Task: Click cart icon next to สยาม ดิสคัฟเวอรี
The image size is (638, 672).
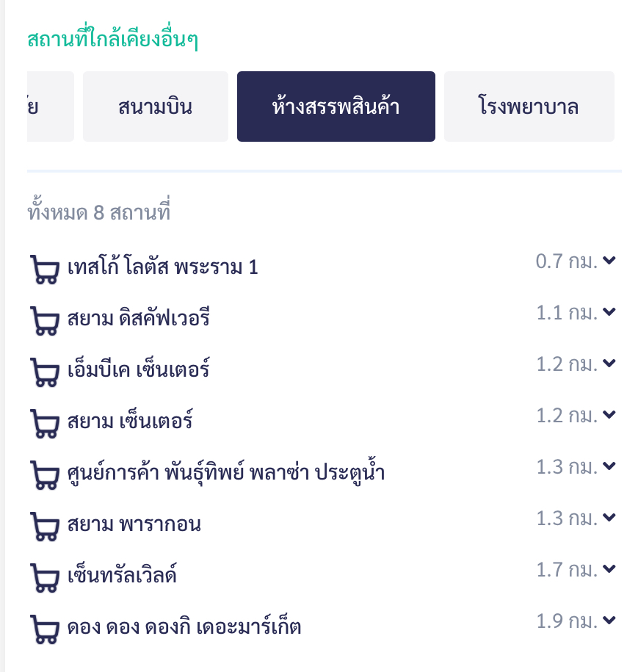Action: (44, 321)
